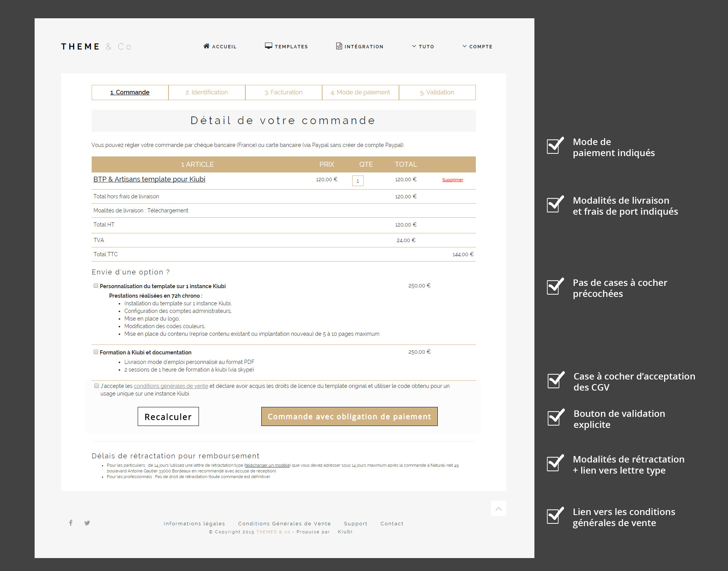Open Informations légales footer link
This screenshot has height=571, width=728.
click(x=194, y=523)
